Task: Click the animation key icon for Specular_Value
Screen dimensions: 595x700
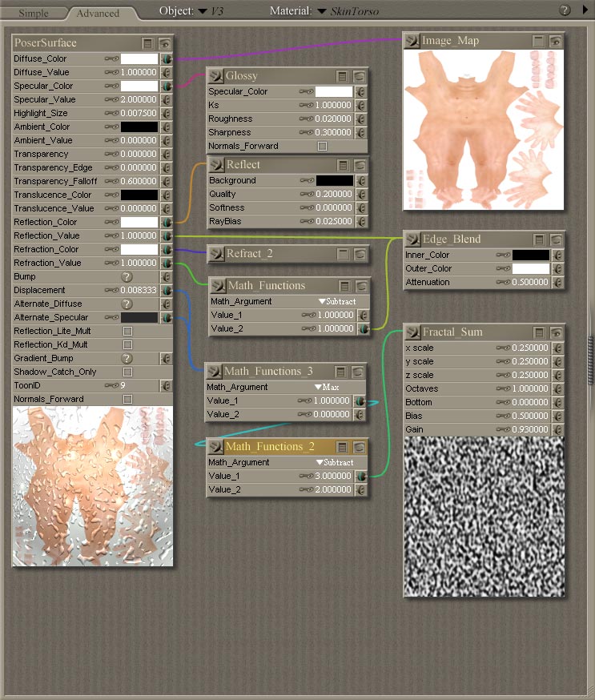Action: (111, 99)
